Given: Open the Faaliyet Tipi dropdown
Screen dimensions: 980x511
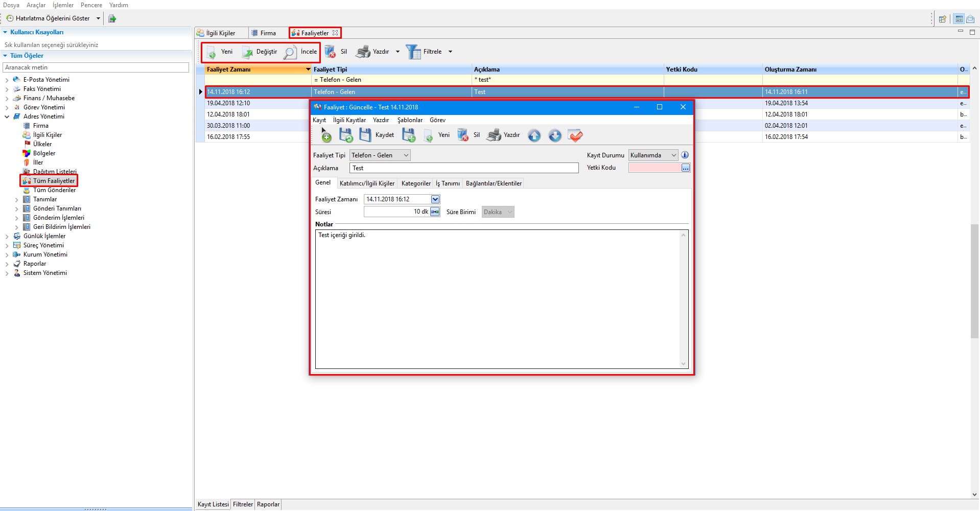Looking at the screenshot, I should (x=406, y=155).
